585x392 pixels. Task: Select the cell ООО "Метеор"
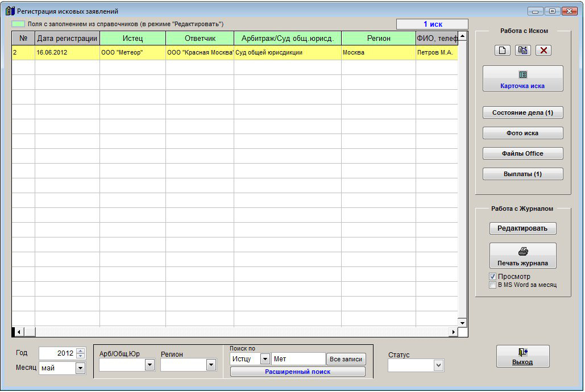coord(132,53)
